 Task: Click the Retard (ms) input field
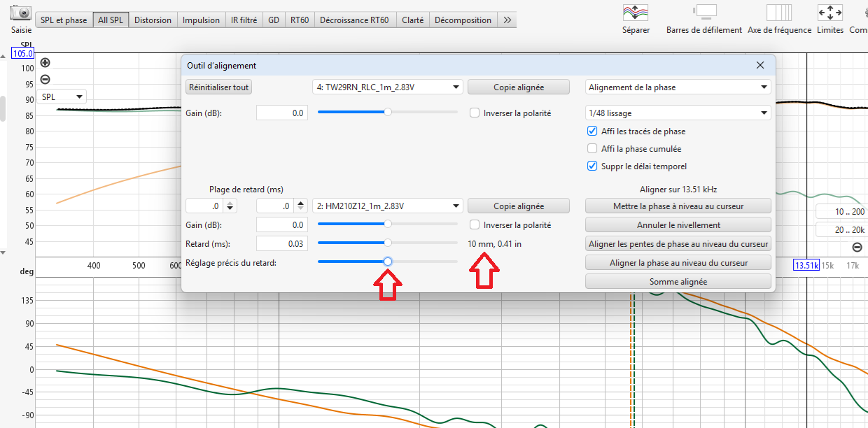(x=282, y=243)
